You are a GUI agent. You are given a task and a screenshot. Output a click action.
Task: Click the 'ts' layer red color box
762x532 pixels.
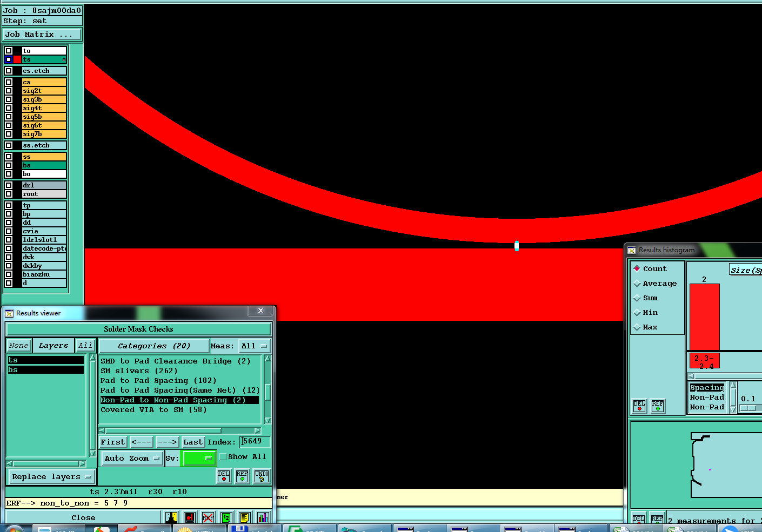click(17, 59)
